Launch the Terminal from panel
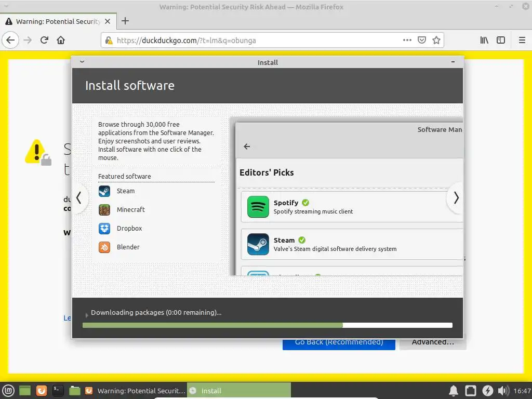532x399 pixels. tap(58, 391)
